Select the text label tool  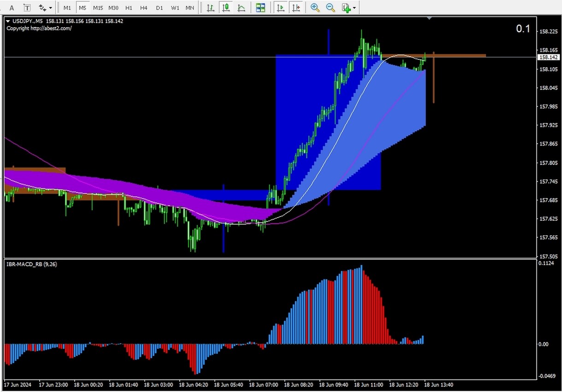[27, 8]
